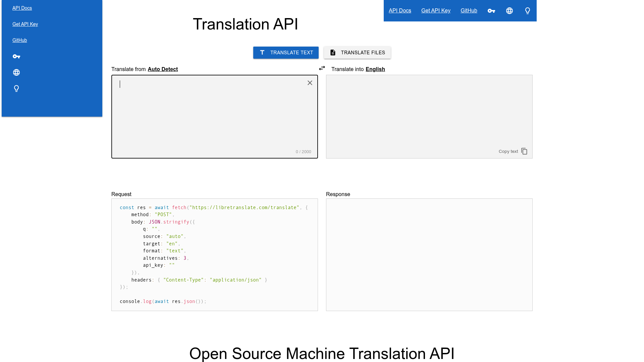Click the 'alternatives: 3' code line
The image size is (644, 362).
[166, 258]
